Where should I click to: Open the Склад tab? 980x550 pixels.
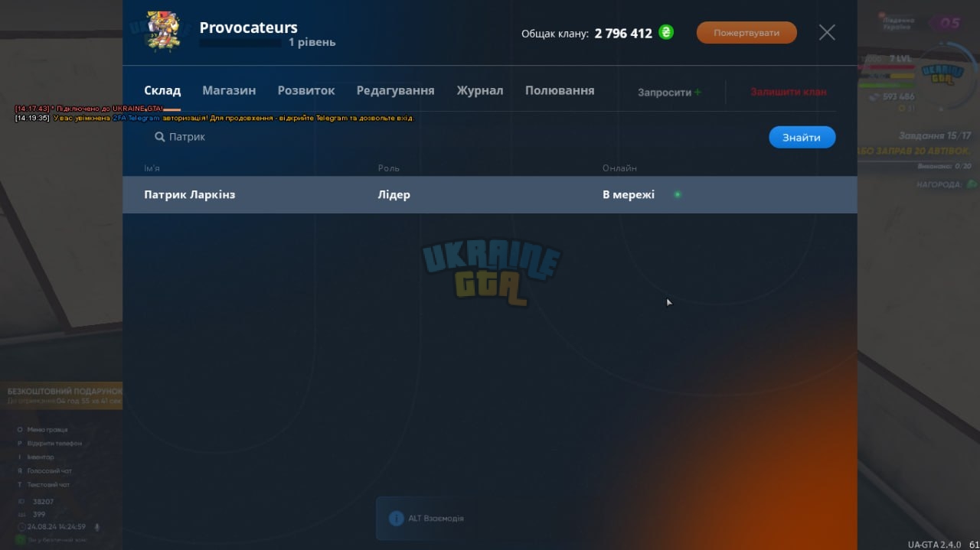pyautogui.click(x=162, y=90)
